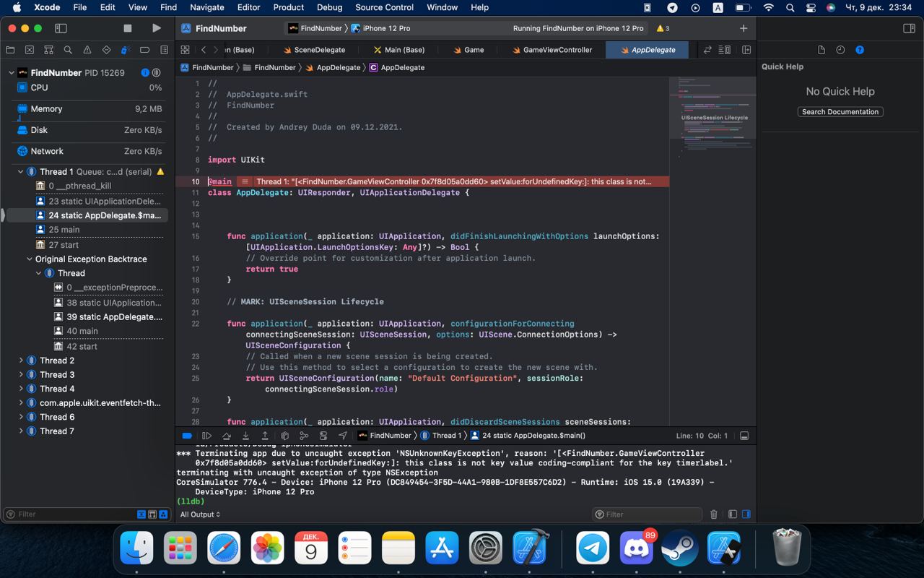The image size is (924, 578).
Task: Open Debug View Hierarchy
Action: 284,436
